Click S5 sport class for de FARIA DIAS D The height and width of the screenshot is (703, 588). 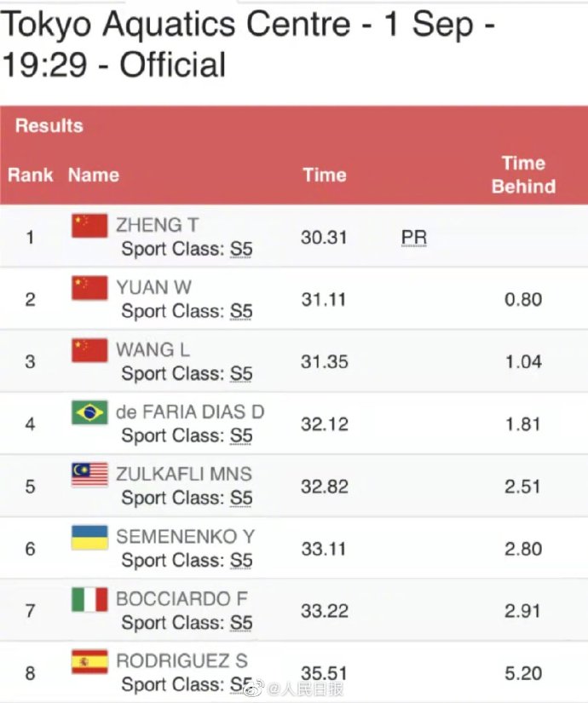[x=241, y=435]
